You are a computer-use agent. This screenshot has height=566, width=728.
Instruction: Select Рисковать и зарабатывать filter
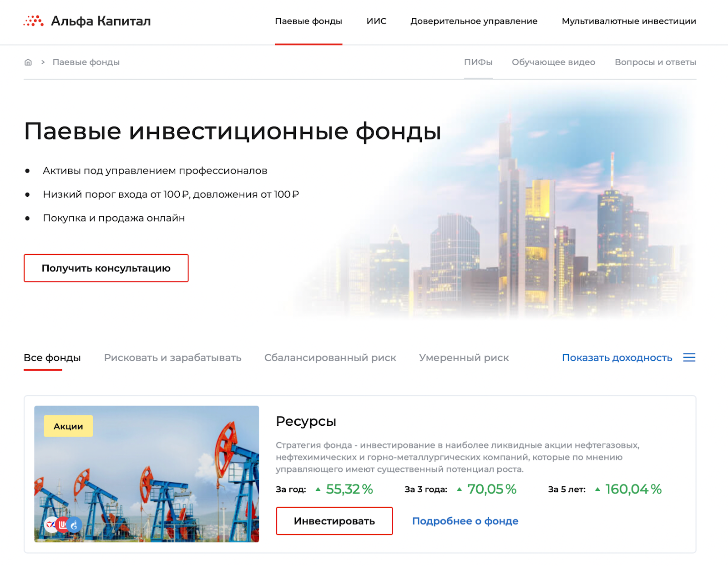click(173, 358)
